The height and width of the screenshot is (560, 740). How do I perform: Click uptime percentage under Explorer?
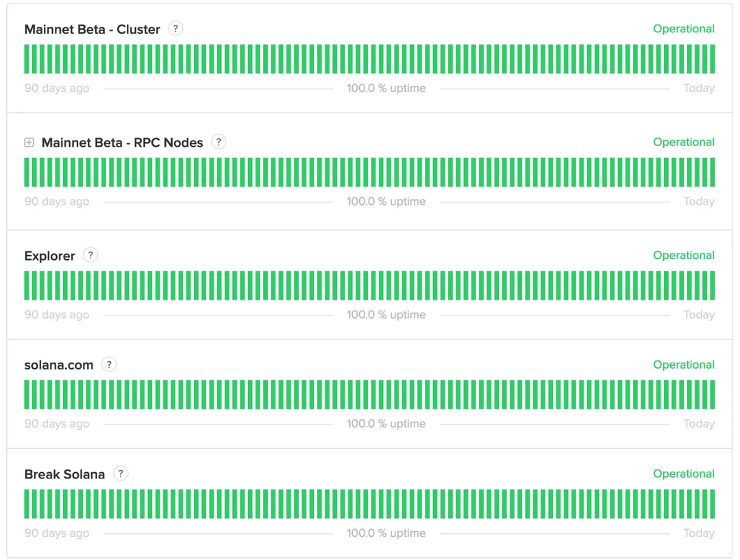click(386, 315)
